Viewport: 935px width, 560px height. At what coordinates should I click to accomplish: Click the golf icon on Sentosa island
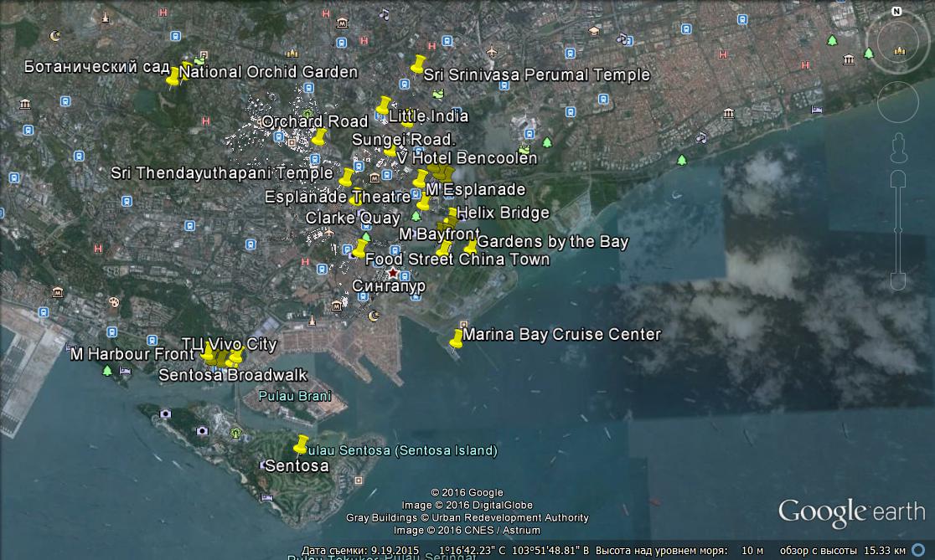point(236,433)
